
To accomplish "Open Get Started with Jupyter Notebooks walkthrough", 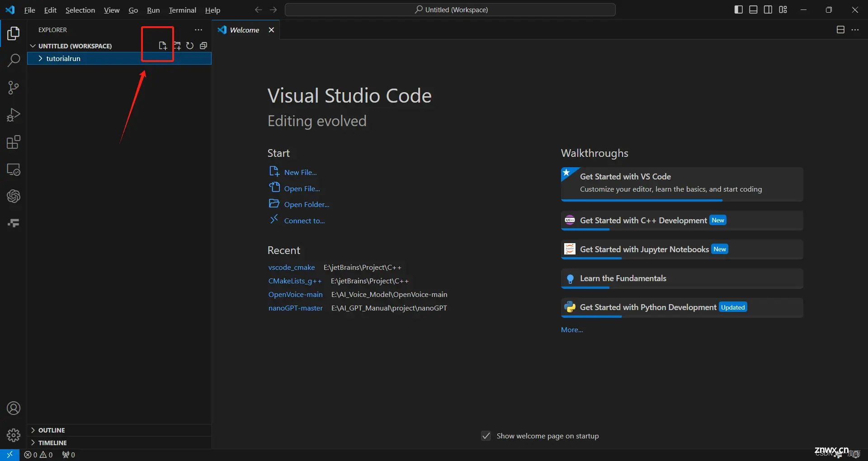I will click(682, 249).
